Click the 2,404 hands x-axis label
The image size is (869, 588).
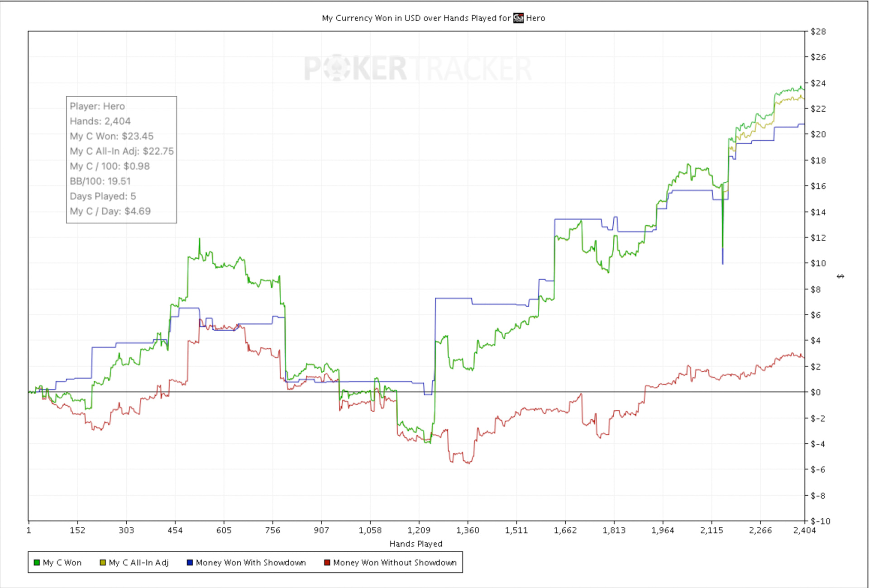pos(805,530)
